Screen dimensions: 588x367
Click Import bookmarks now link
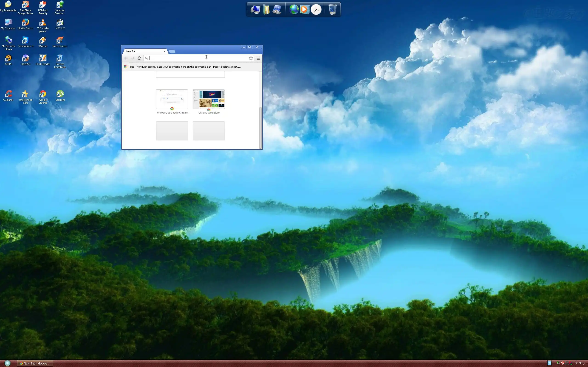(x=227, y=67)
